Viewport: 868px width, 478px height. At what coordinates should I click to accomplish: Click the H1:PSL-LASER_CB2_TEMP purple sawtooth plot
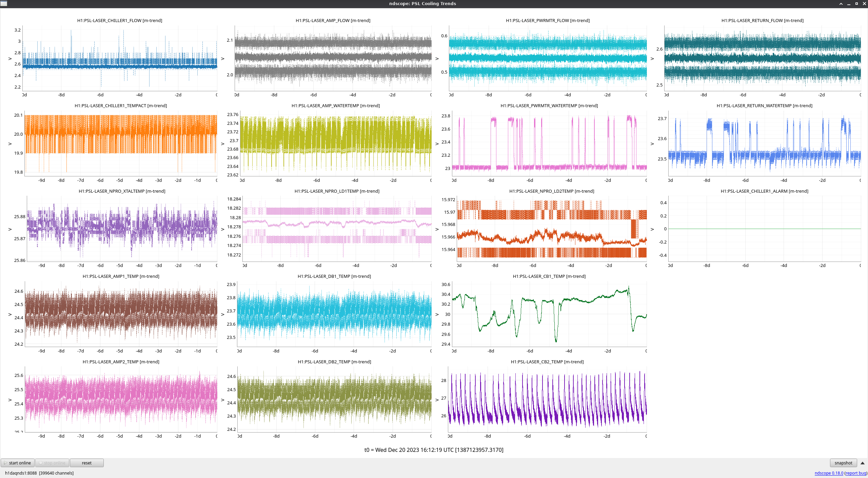[547, 399]
